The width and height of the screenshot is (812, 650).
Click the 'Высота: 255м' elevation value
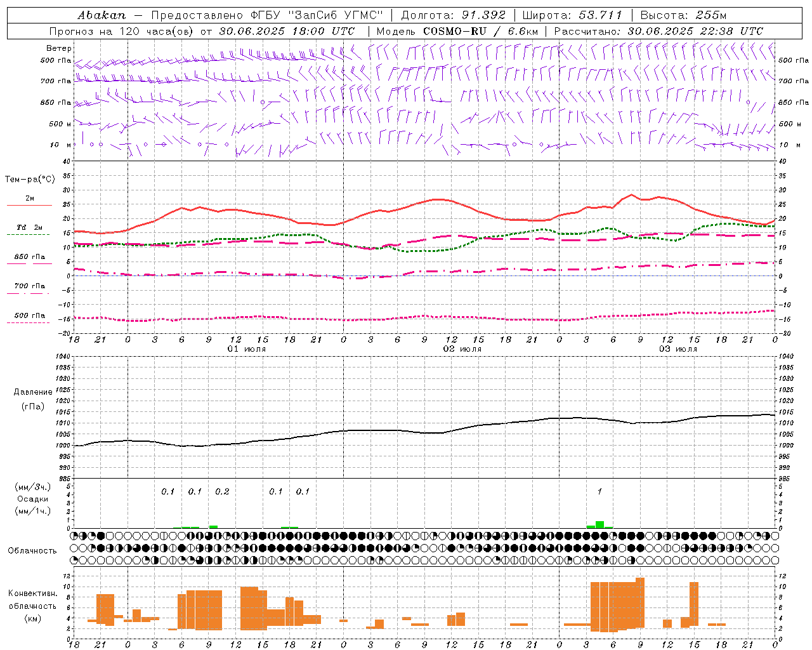click(x=683, y=15)
